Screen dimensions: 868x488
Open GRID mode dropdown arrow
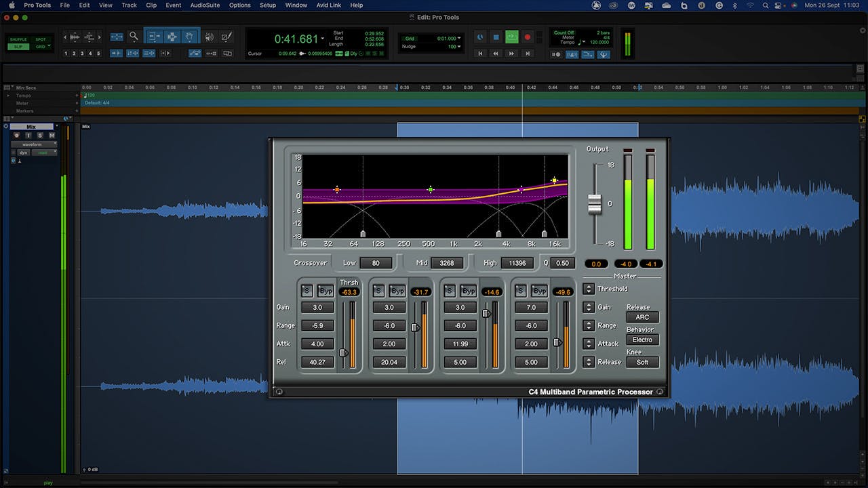point(49,45)
